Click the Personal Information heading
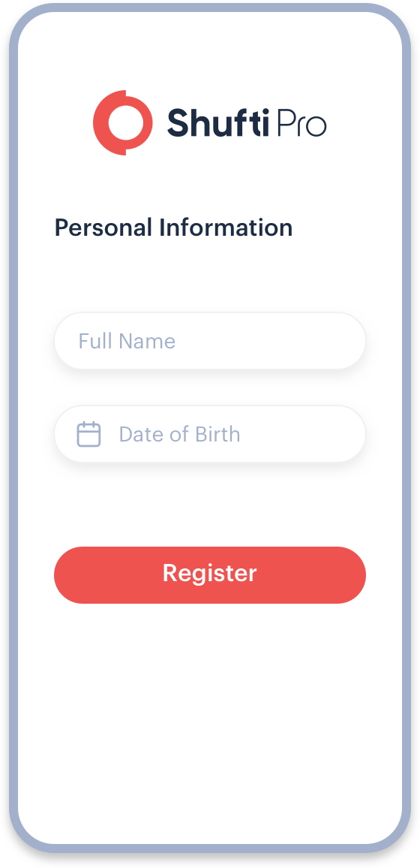Image resolution: width=420 pixels, height=868 pixels. click(173, 228)
